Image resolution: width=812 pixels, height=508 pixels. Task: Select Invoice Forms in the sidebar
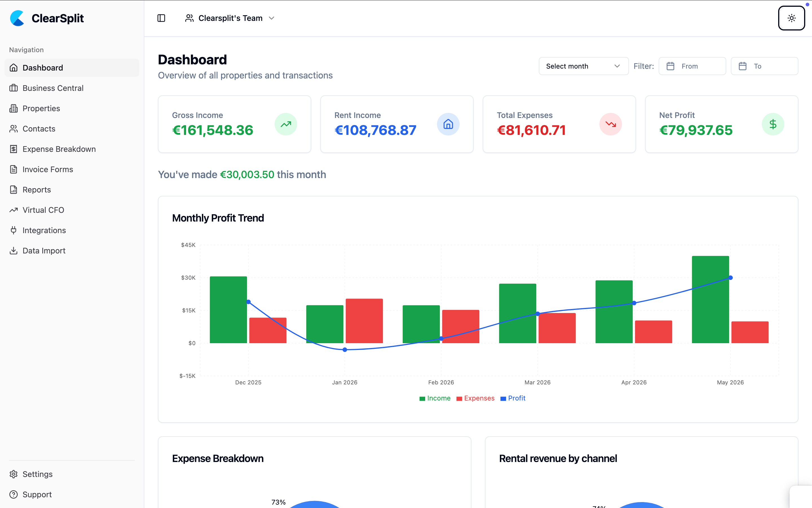point(72,169)
